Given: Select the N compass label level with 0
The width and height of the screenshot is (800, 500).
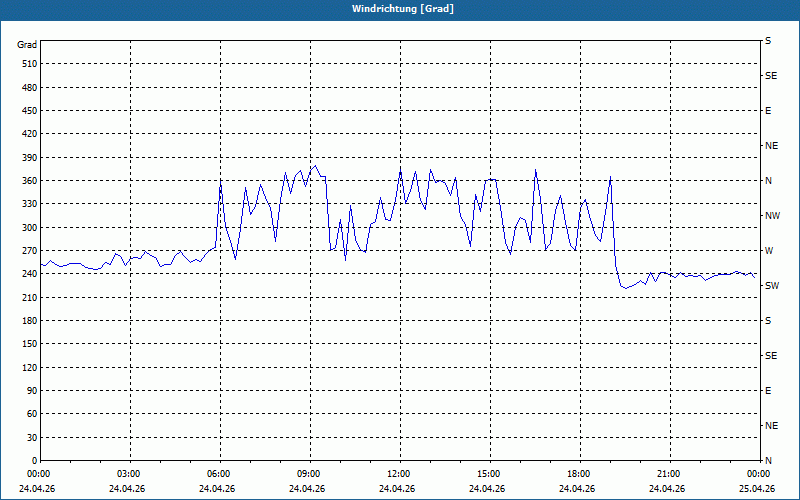Looking at the screenshot, I should [x=768, y=461].
